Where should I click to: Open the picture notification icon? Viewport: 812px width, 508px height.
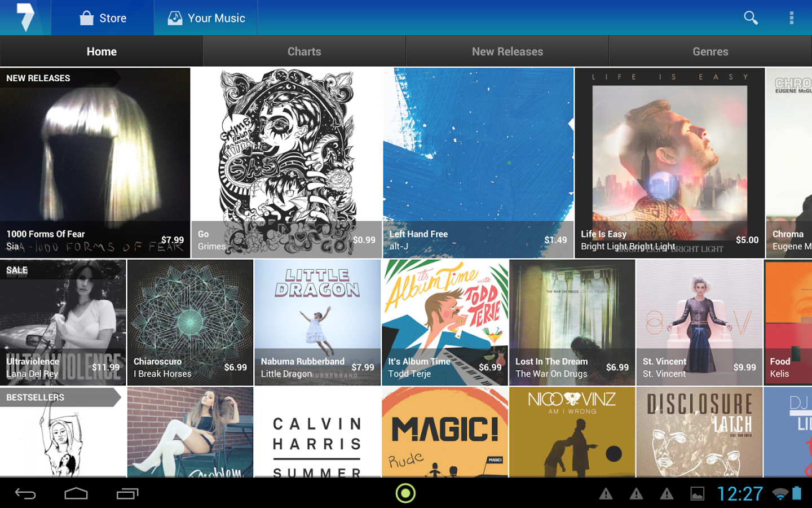[x=698, y=494]
